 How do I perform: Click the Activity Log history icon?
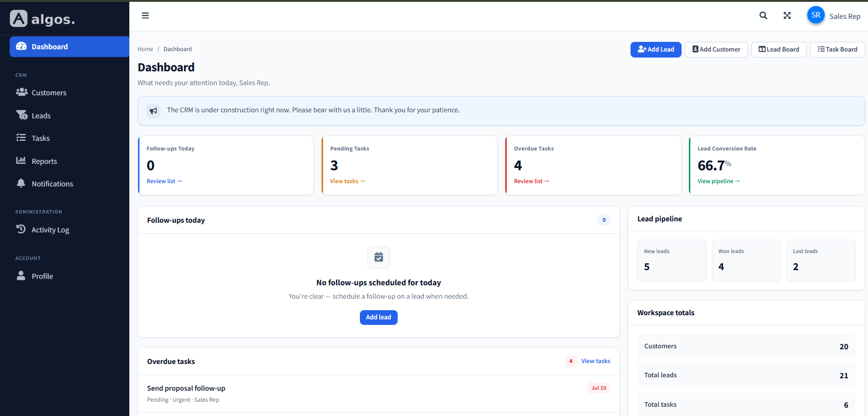pos(21,229)
